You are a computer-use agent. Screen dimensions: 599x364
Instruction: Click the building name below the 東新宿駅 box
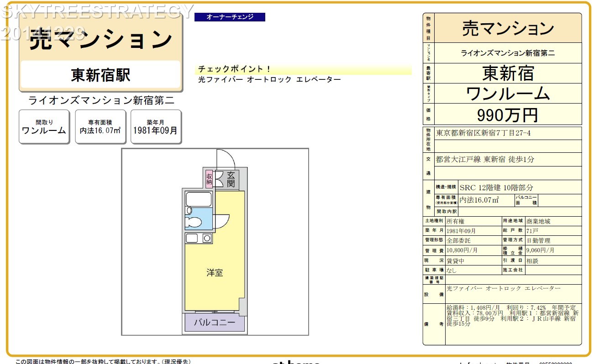click(101, 100)
